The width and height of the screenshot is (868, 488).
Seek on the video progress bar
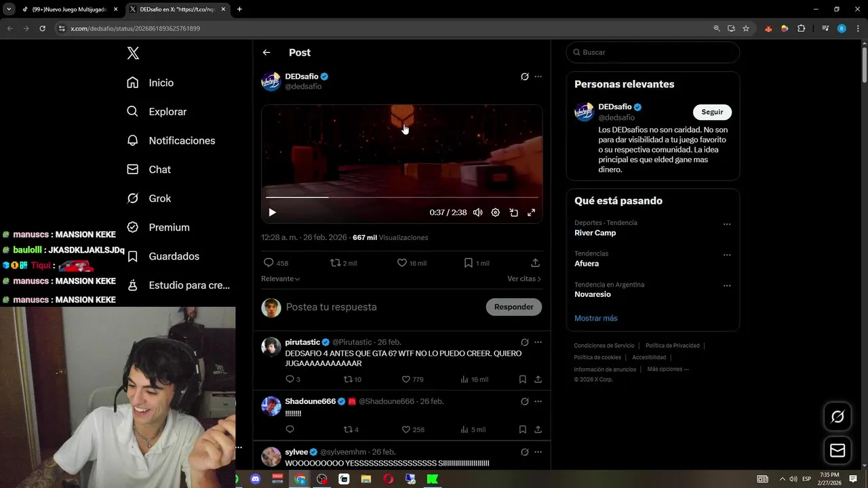[x=401, y=197]
